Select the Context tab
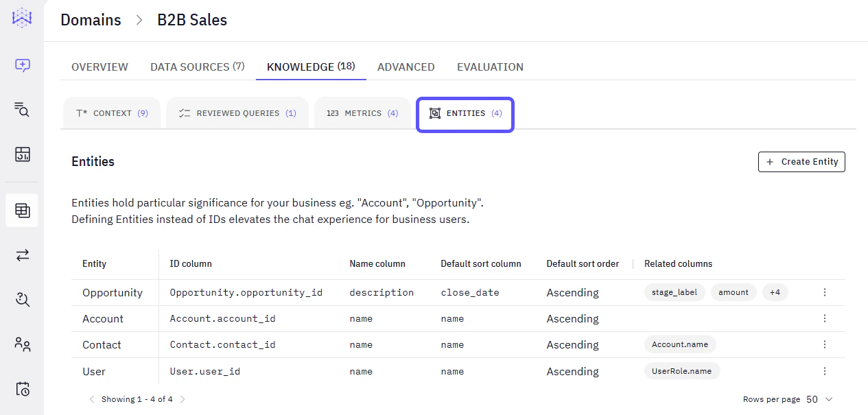 pyautogui.click(x=111, y=112)
